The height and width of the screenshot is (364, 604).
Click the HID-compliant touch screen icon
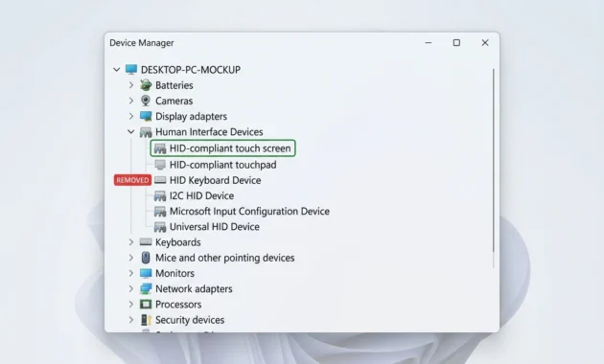click(x=160, y=148)
